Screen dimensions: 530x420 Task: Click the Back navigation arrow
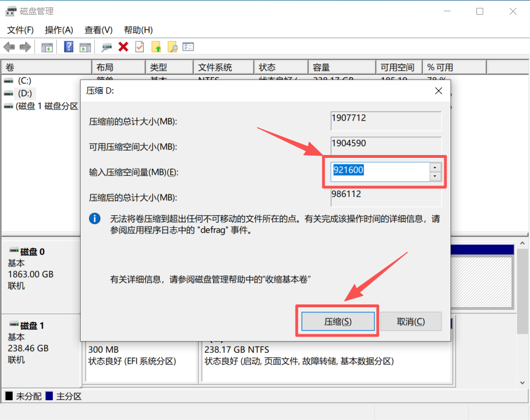10,47
